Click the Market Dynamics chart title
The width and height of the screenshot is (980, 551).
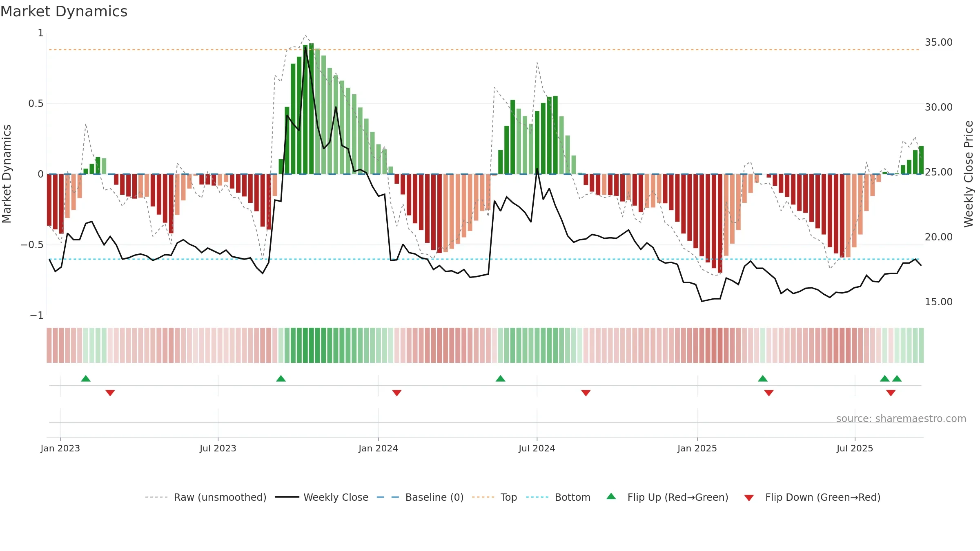coord(64,11)
